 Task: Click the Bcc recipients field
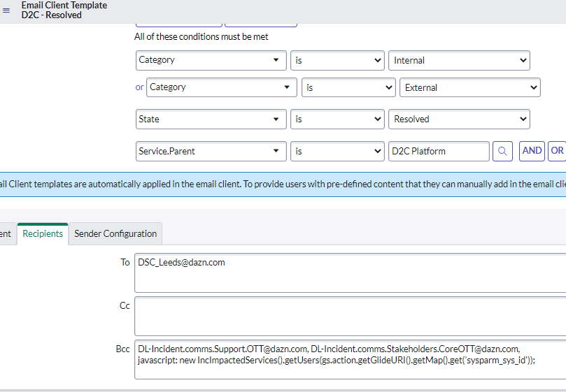[x=350, y=360]
